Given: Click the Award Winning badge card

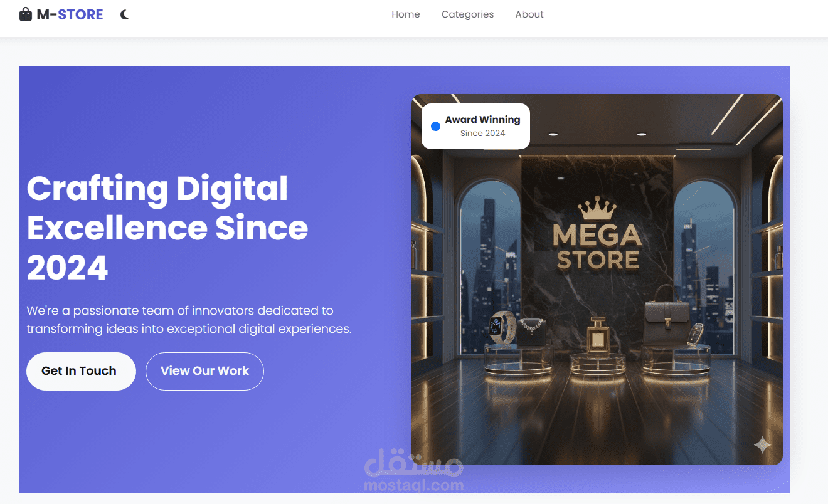Looking at the screenshot, I should pyautogui.click(x=475, y=126).
